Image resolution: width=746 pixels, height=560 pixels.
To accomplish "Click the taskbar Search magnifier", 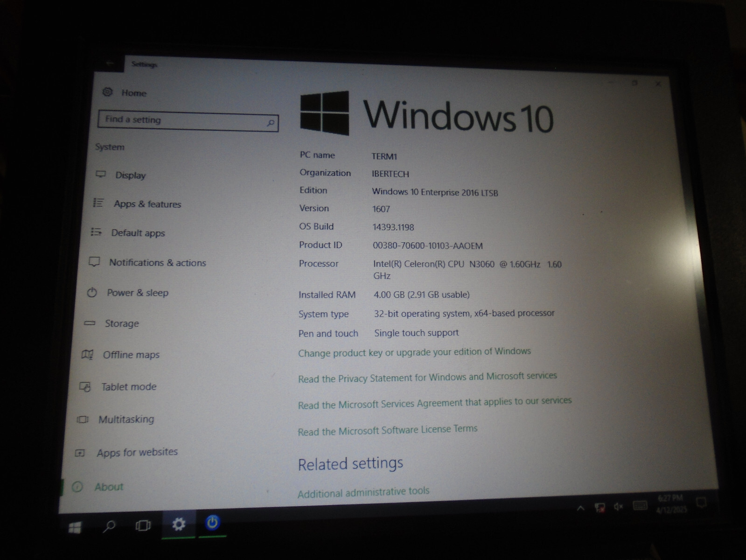I will [x=109, y=526].
